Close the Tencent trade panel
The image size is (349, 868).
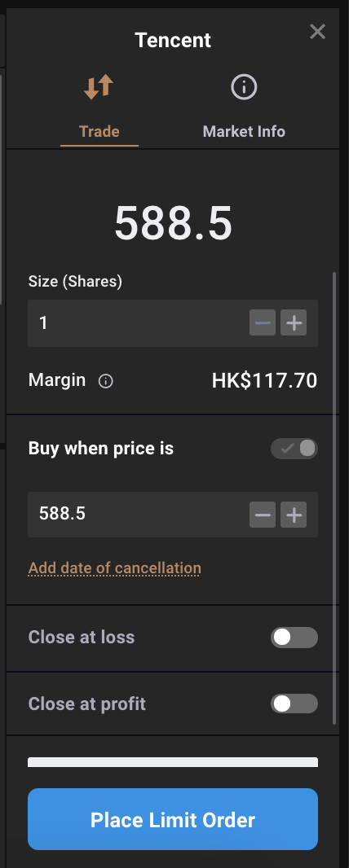click(x=317, y=32)
